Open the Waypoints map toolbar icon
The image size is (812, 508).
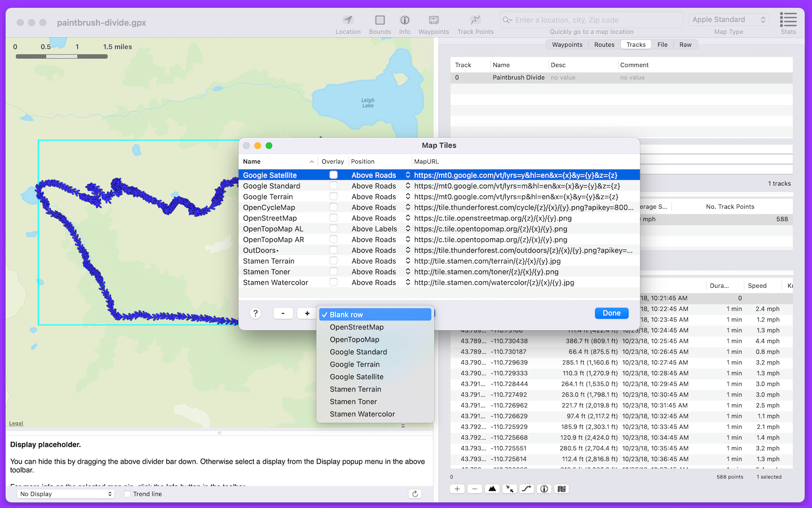coord(433,20)
